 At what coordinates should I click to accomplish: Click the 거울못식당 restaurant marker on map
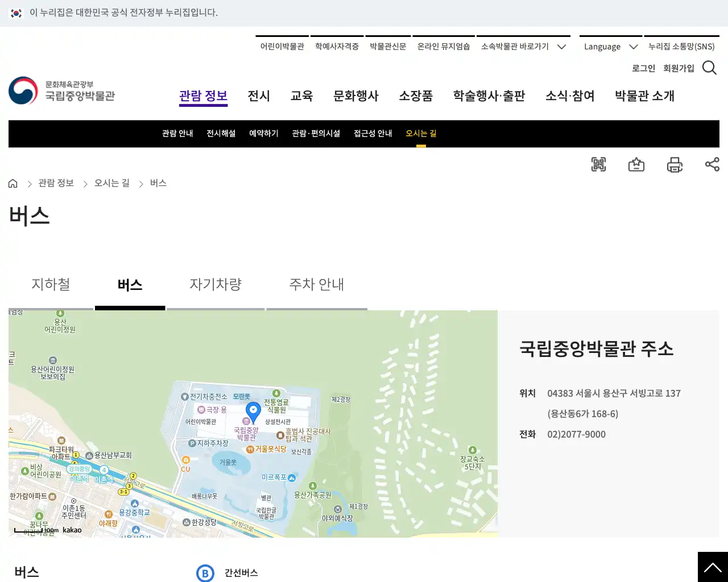250,449
